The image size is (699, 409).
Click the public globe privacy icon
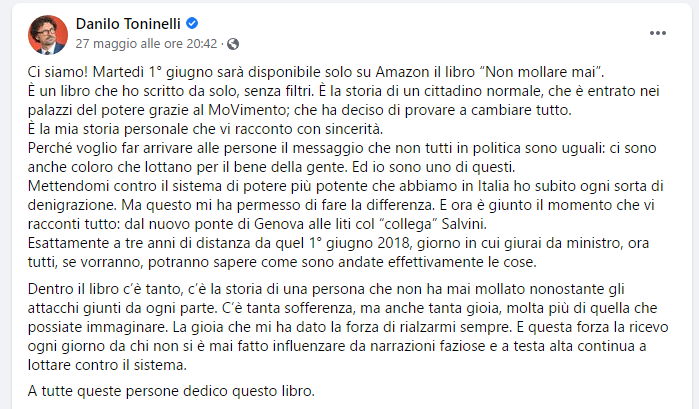(x=233, y=44)
